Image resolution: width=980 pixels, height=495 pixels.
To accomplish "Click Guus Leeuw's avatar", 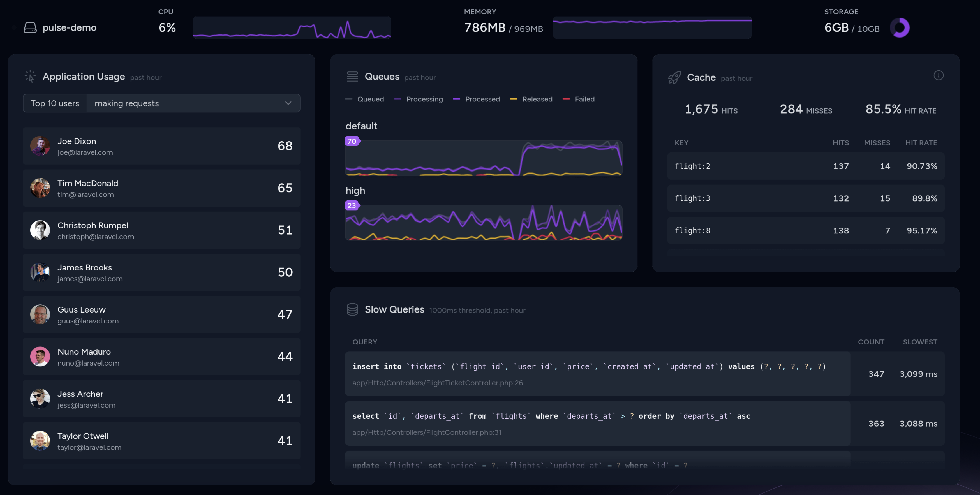I will pos(40,314).
